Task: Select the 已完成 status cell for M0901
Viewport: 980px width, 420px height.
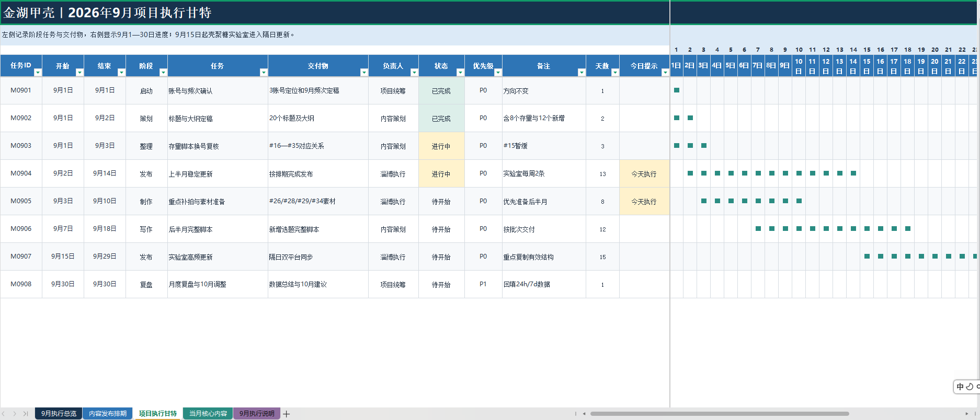Action: (441, 90)
